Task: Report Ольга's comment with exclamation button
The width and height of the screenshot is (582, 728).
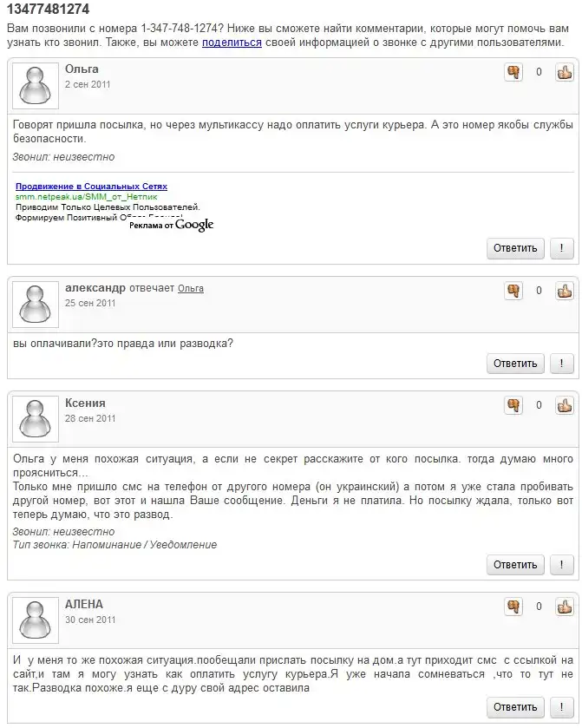Action: pos(561,248)
